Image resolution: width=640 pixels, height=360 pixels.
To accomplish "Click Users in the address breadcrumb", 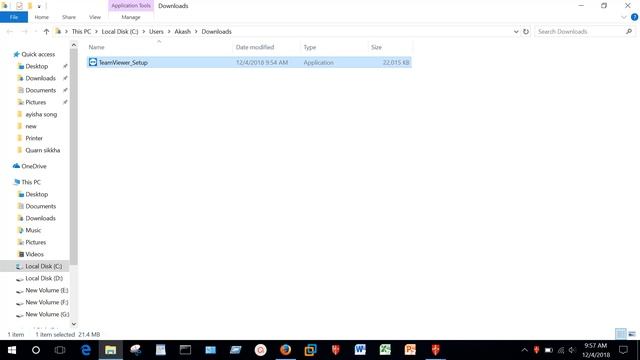I will tap(156, 31).
